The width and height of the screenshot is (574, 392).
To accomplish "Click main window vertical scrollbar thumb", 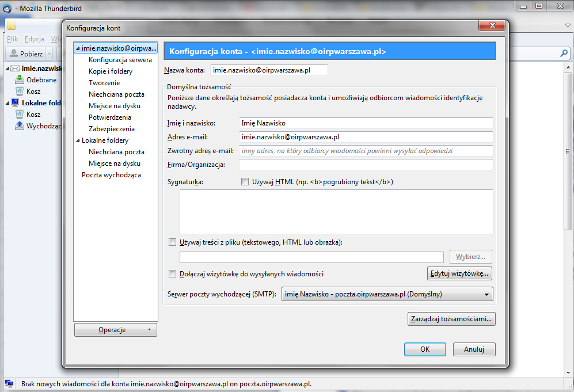I will pyautogui.click(x=568, y=151).
